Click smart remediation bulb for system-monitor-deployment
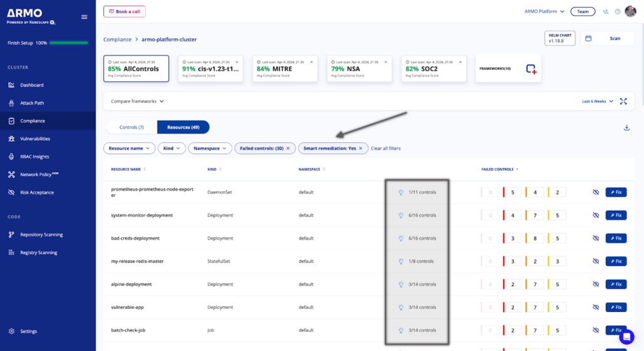 tap(401, 215)
